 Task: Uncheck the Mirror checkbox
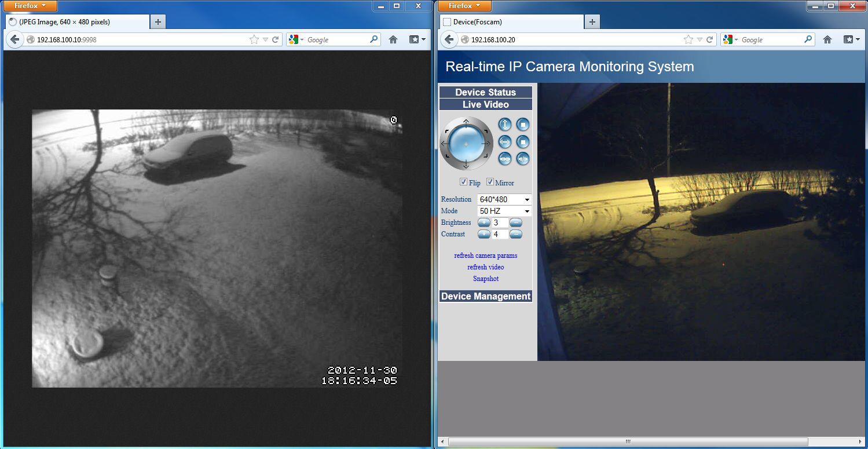point(490,182)
